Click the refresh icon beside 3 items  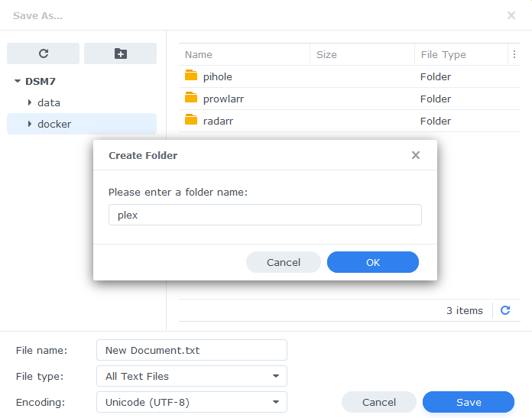tap(505, 310)
